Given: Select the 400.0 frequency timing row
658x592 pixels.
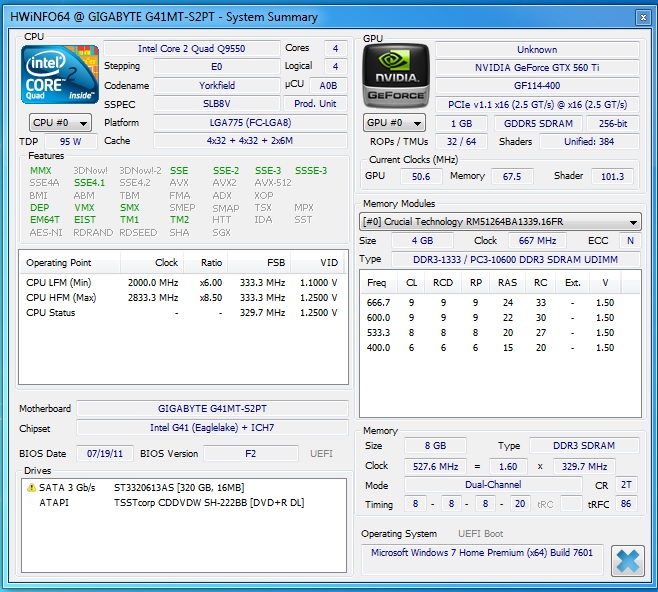Looking at the screenshot, I should click(499, 348).
